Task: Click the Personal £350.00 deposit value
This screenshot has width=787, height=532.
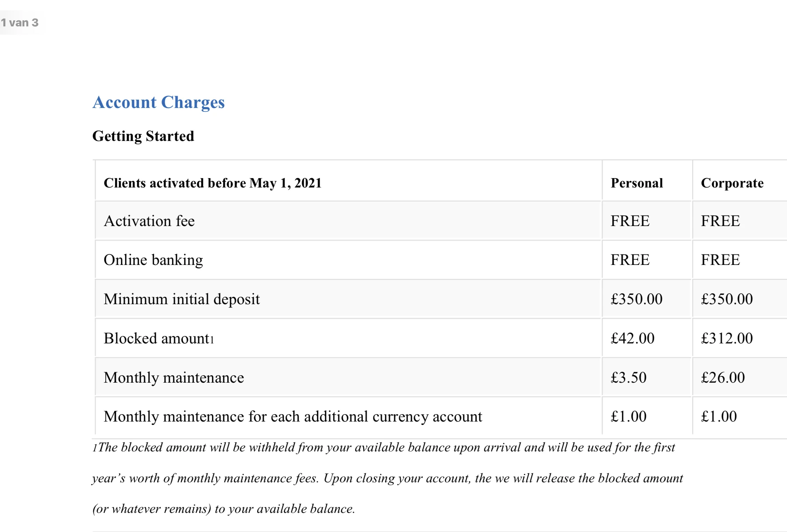Action: point(637,299)
